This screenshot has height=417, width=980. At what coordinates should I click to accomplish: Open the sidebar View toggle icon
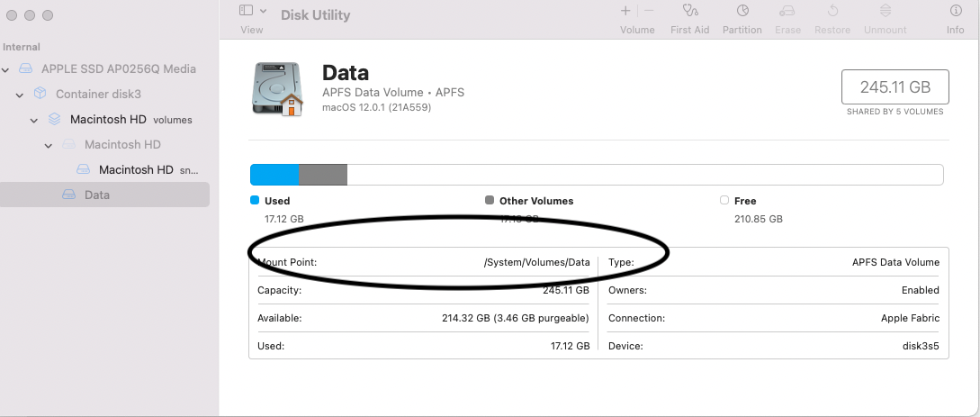click(247, 11)
